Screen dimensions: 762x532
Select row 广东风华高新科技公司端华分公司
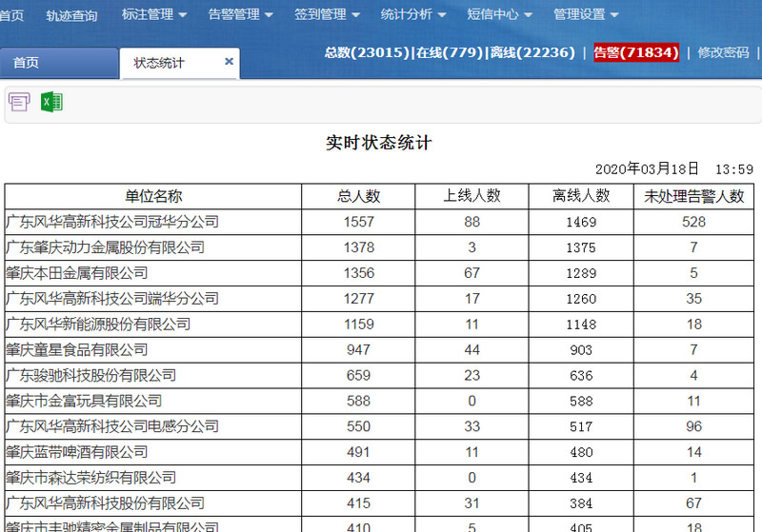379,299
